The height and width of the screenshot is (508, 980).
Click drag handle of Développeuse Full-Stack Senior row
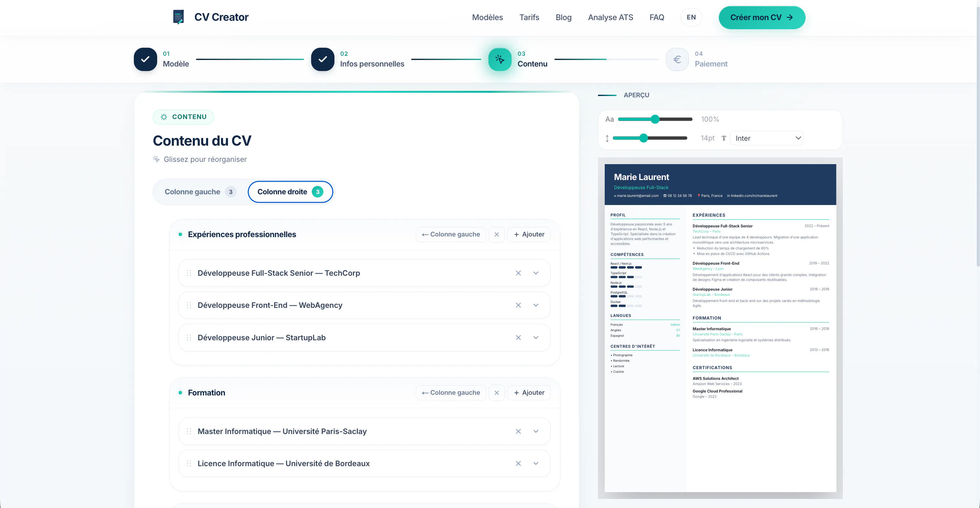coord(189,273)
